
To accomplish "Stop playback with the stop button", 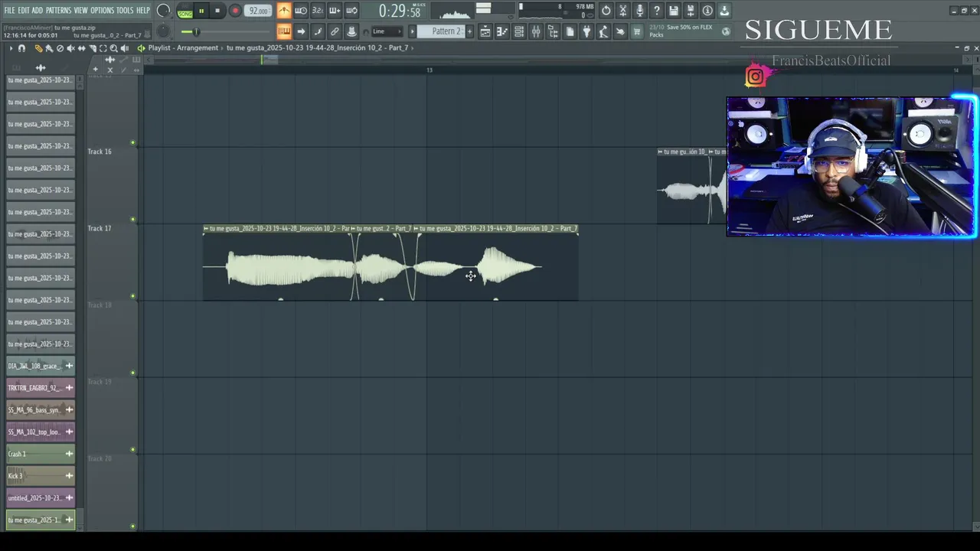I will pos(217,11).
